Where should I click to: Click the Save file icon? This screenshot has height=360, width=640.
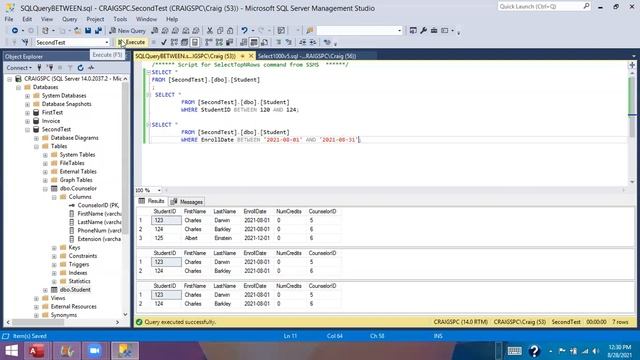(88, 31)
